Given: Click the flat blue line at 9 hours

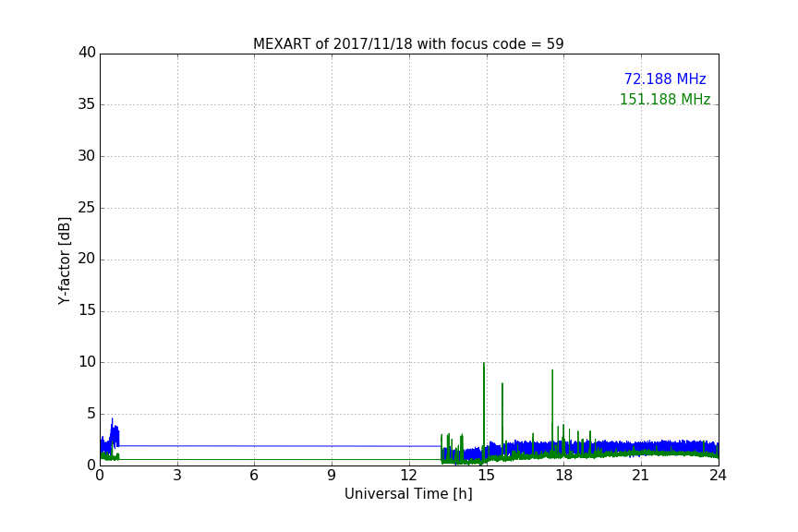Looking at the screenshot, I should click(x=332, y=446).
